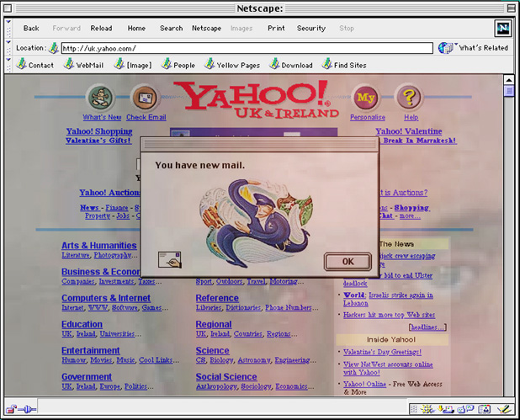The width and height of the screenshot is (520, 420).
Task: Open the Valentine's Day Greetings link
Action: [382, 352]
